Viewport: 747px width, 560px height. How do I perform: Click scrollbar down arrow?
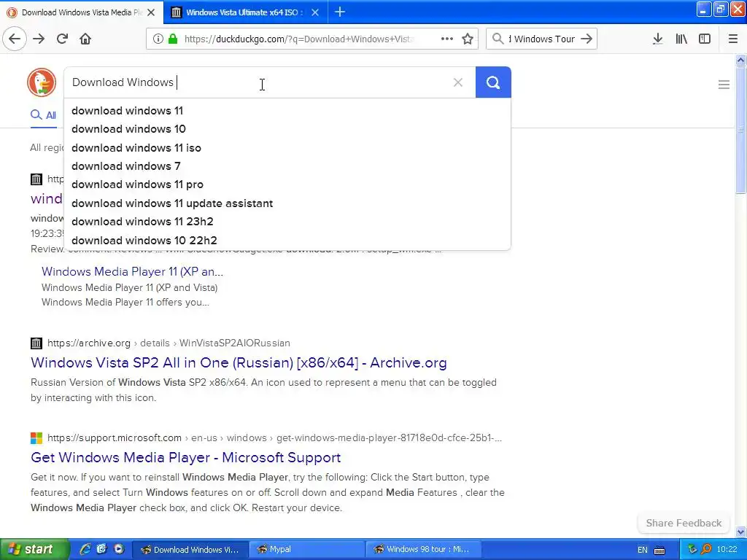point(740,532)
